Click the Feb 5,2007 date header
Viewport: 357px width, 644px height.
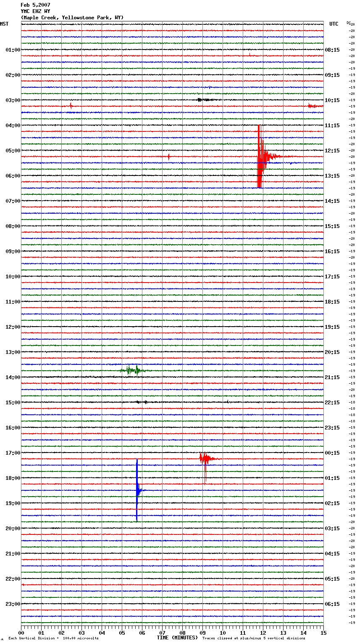point(35,5)
